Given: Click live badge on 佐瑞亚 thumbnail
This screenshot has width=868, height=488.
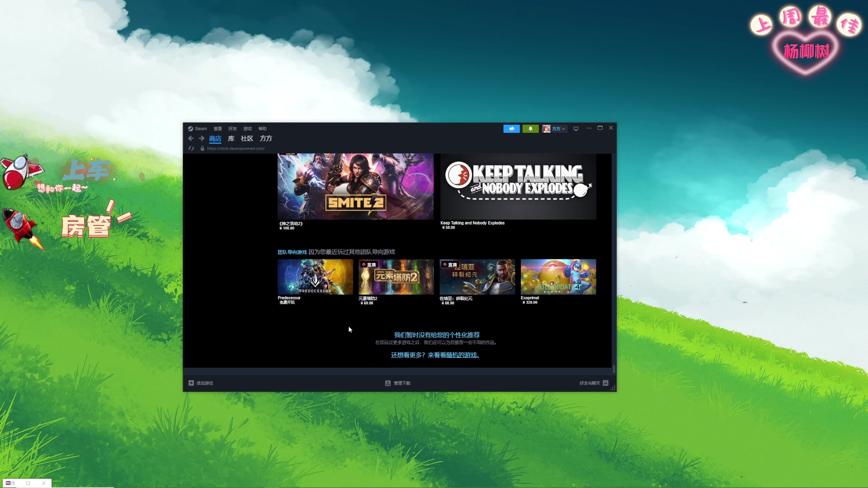Looking at the screenshot, I should tap(450, 265).
